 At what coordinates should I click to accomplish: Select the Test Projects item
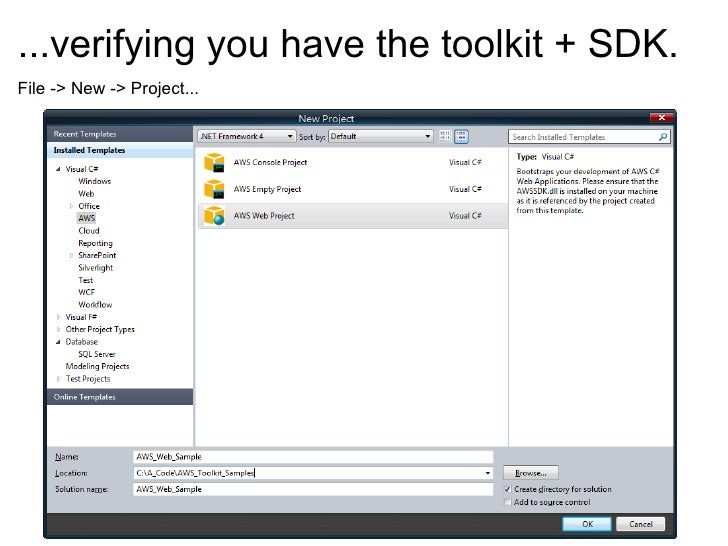pyautogui.click(x=88, y=379)
